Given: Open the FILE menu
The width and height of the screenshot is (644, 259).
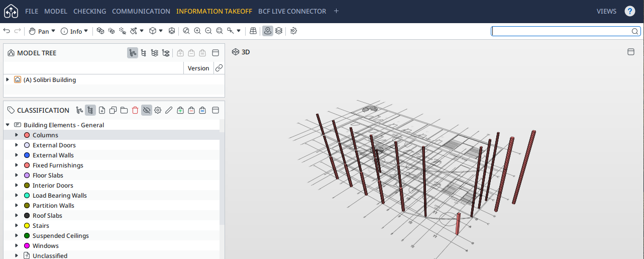Looking at the screenshot, I should click(x=32, y=11).
